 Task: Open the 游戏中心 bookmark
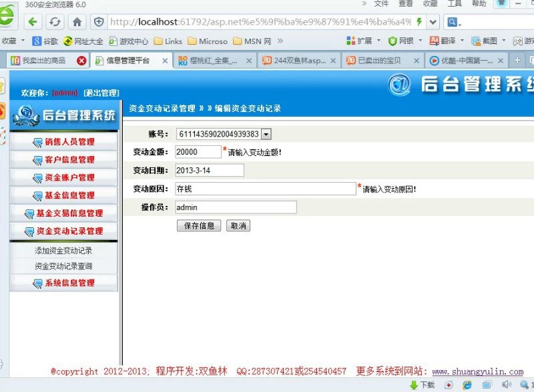tap(128, 41)
